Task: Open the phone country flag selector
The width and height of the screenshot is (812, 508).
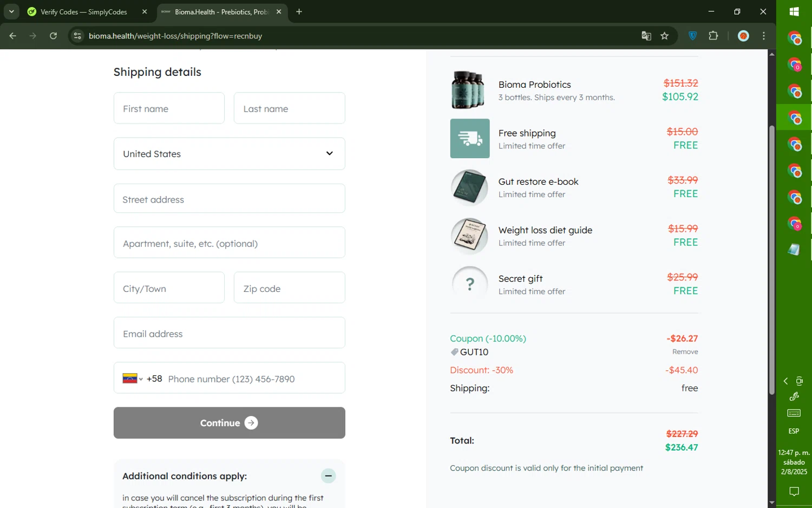Action: click(x=133, y=379)
